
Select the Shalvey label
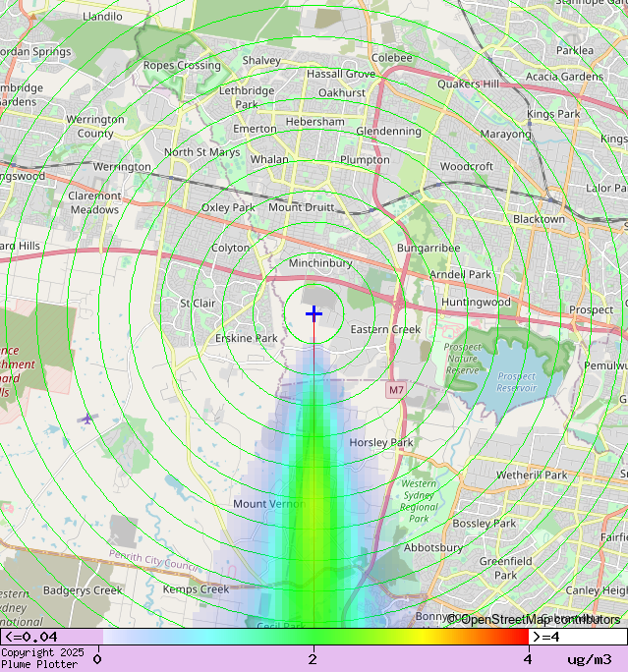[x=261, y=61]
